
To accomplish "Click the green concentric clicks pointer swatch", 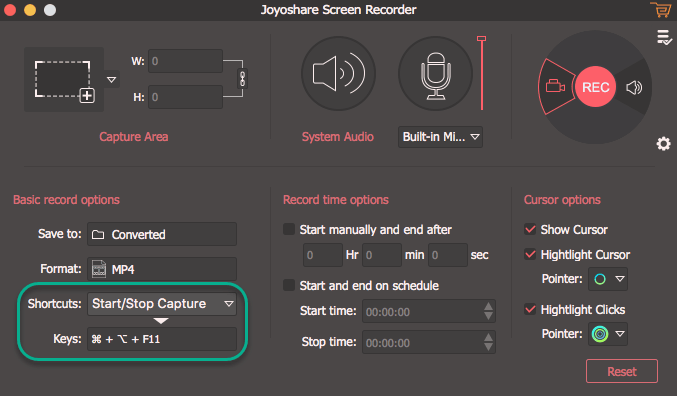I will (x=600, y=334).
